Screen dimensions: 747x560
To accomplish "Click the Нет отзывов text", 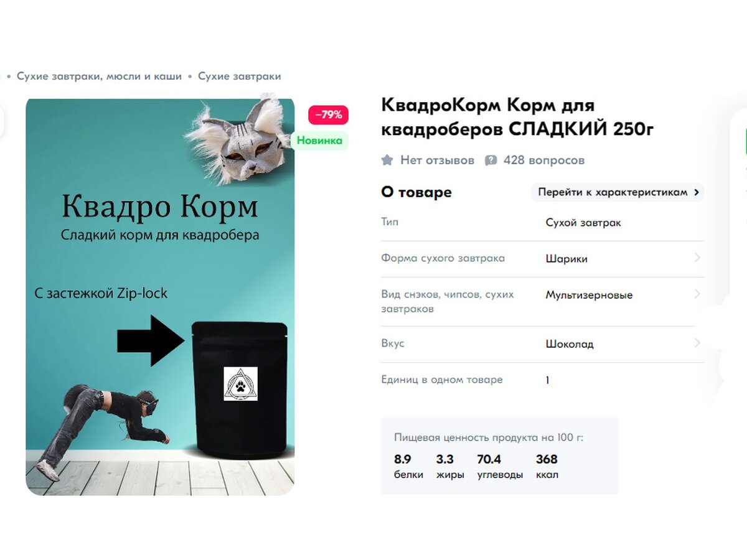I will [x=437, y=161].
